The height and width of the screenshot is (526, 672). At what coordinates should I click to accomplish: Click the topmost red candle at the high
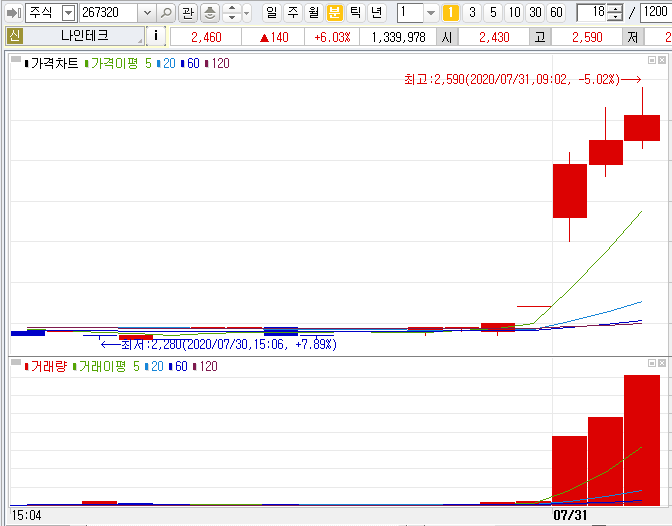(x=642, y=128)
